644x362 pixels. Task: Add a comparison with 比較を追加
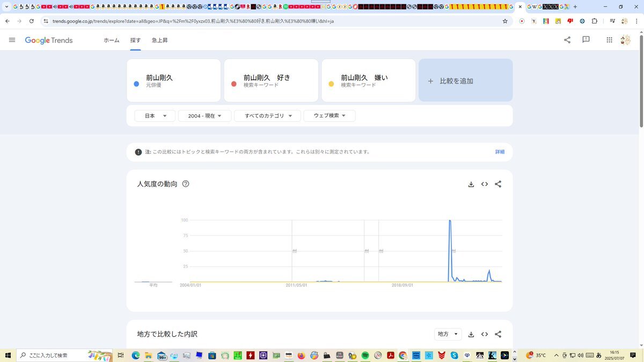(465, 80)
